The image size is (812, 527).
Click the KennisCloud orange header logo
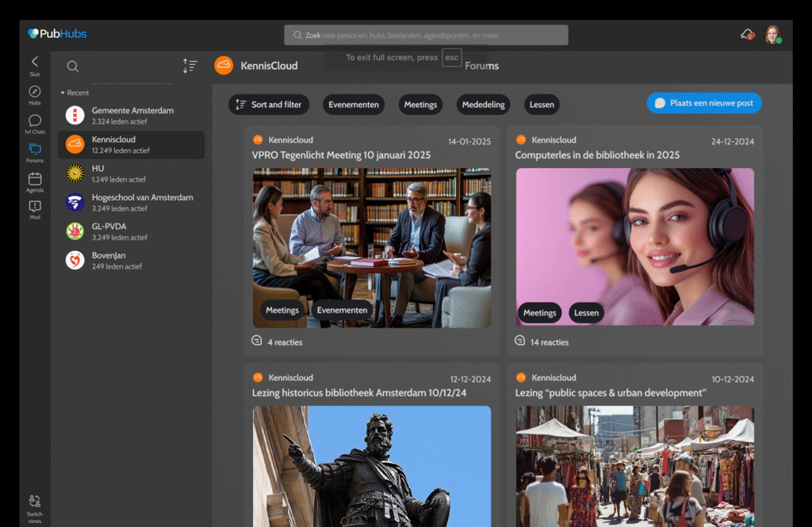[224, 65]
